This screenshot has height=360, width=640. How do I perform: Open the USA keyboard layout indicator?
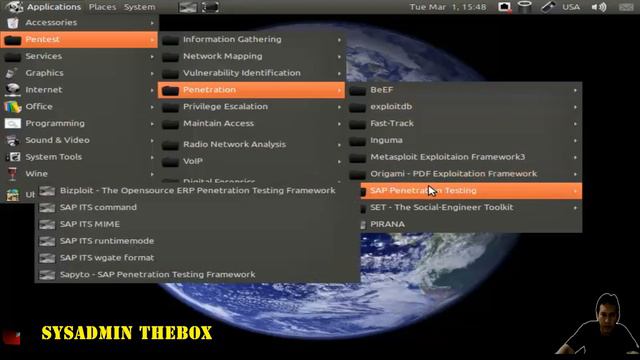pyautogui.click(x=571, y=7)
